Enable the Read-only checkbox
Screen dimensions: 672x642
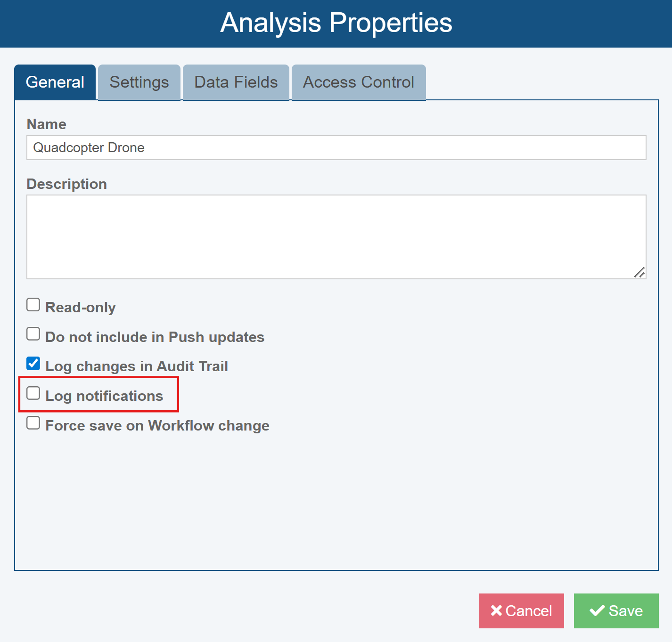pos(33,305)
